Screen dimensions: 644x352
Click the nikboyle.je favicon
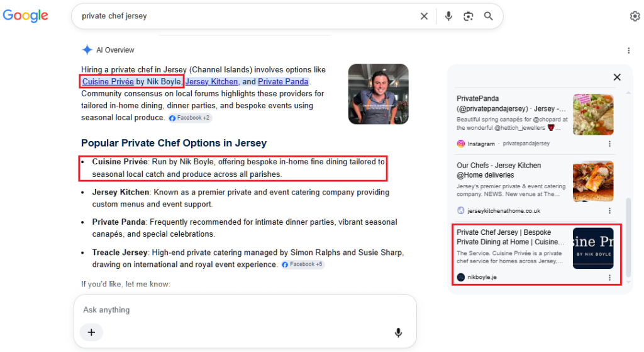coord(461,277)
